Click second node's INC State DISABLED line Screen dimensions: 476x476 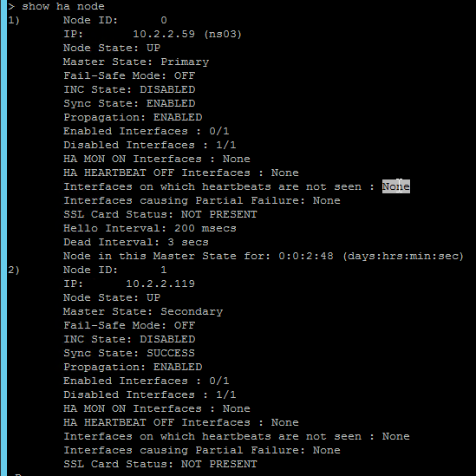(129, 339)
